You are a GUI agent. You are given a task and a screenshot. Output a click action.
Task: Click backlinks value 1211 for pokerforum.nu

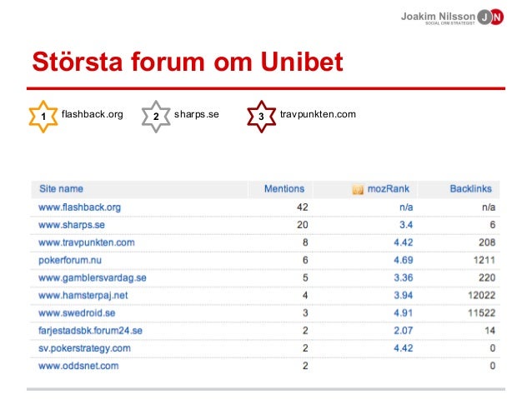(x=484, y=260)
